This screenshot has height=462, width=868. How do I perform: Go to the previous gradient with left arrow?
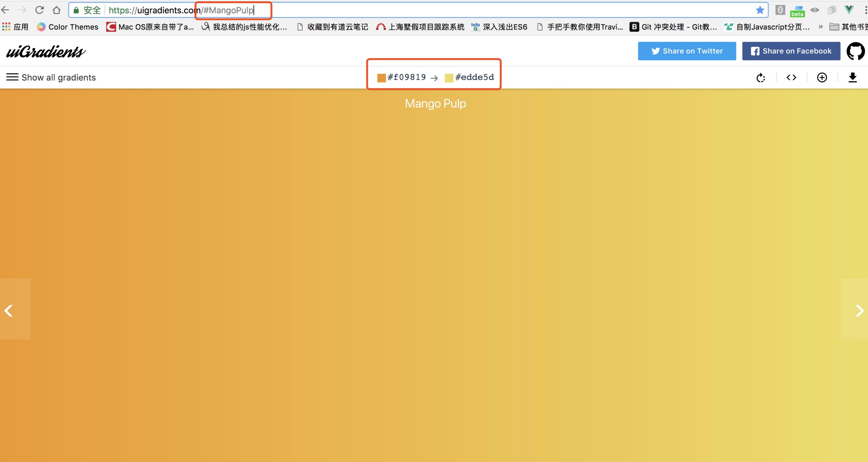click(x=8, y=310)
